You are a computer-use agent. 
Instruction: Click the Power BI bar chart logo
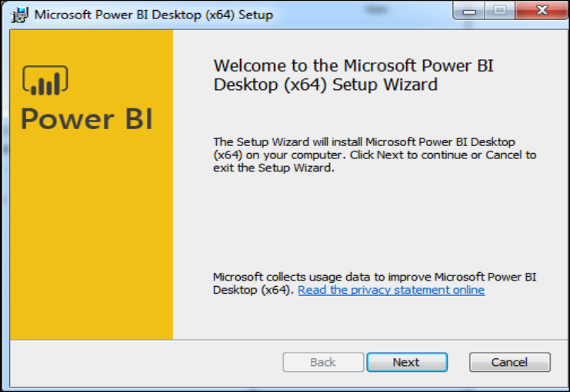point(45,81)
